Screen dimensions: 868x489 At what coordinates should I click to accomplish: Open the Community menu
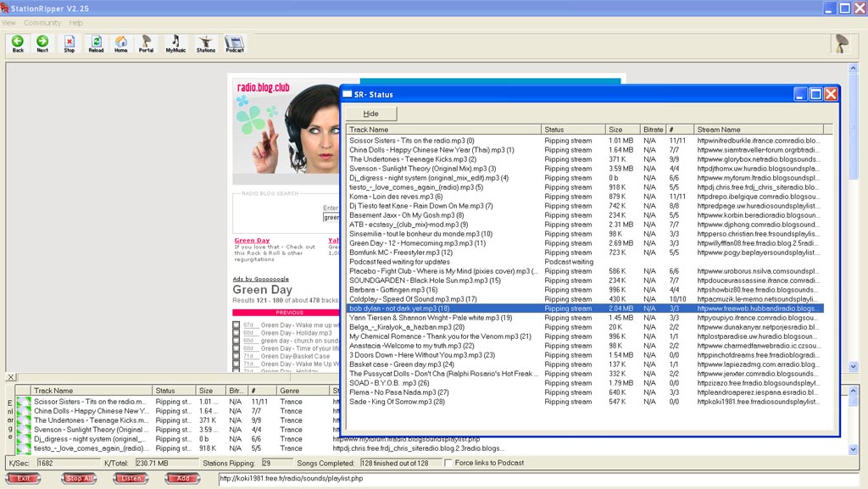[x=42, y=23]
